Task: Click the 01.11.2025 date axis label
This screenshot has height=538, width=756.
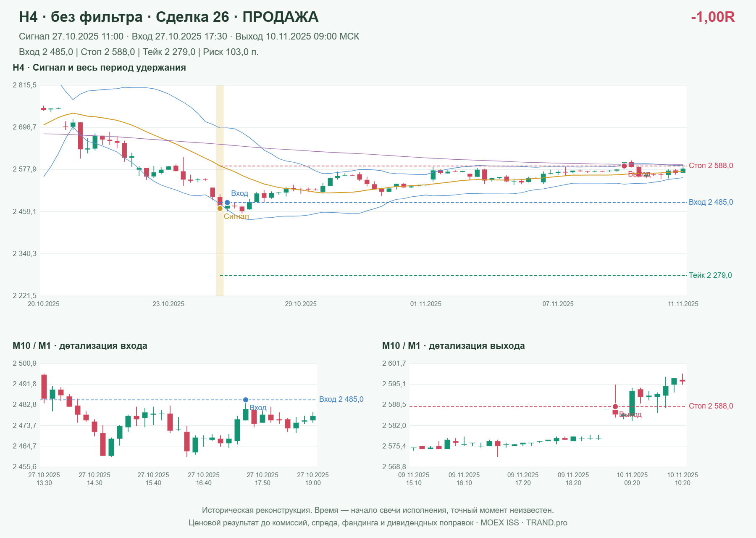Action: click(426, 304)
